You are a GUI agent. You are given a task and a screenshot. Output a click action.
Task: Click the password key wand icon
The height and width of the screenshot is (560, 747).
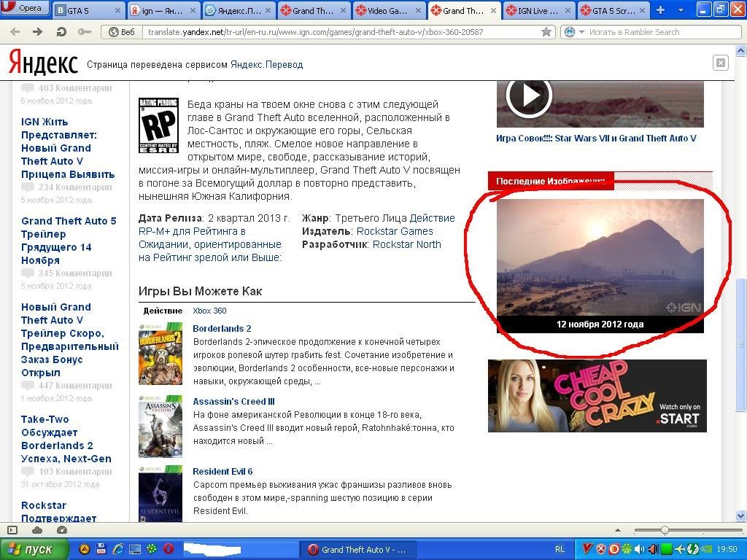84,32
